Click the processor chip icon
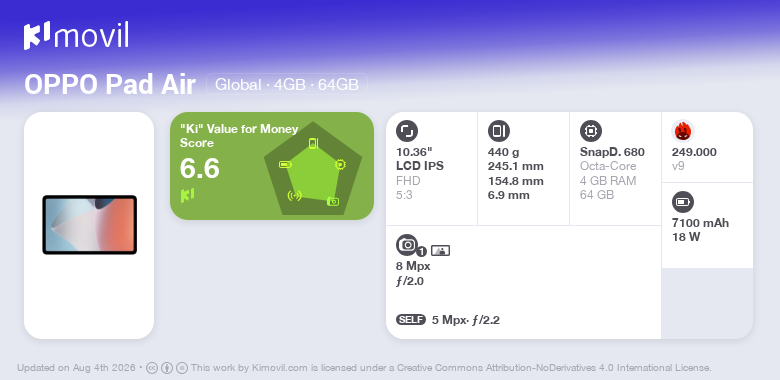780x380 pixels. [x=591, y=131]
